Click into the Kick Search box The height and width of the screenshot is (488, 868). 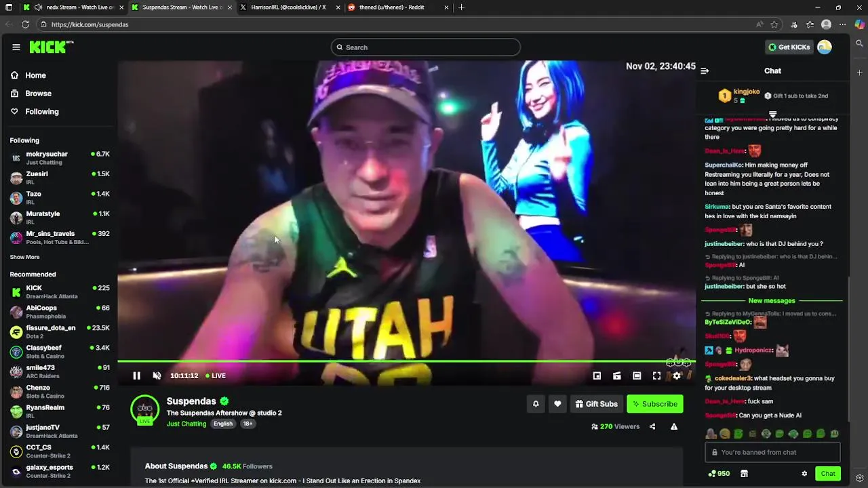coord(426,47)
